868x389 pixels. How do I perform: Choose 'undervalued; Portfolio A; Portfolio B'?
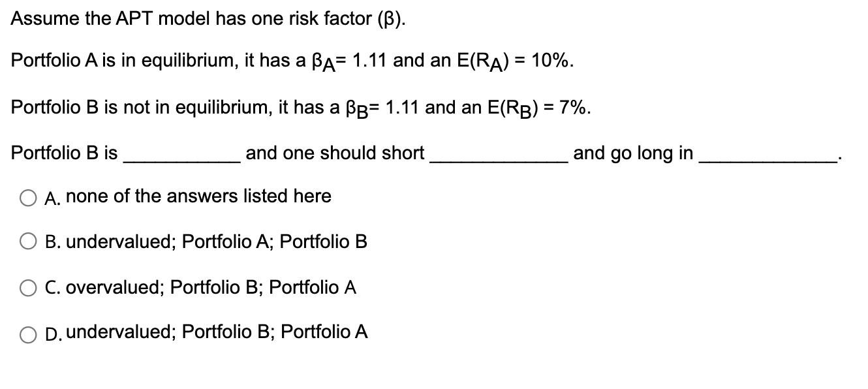[225, 242]
